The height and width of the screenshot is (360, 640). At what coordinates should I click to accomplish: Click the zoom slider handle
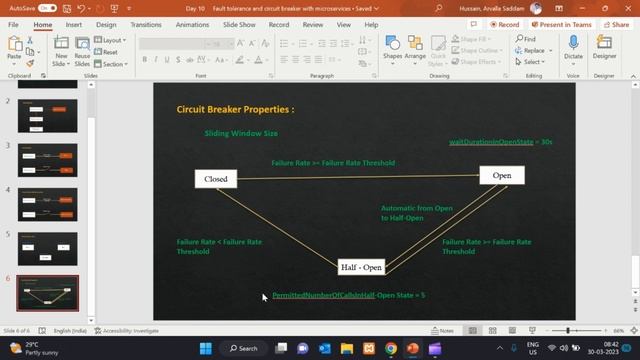[x=568, y=331]
